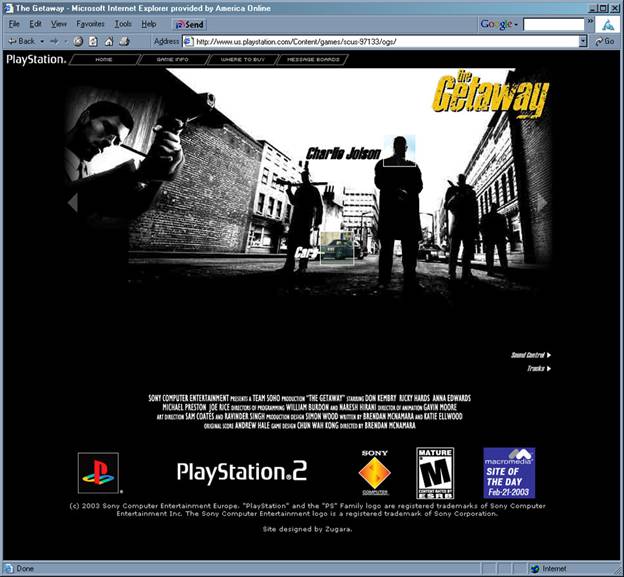Screen dimensions: 624x577
Task: Click the Done status bar text
Action: tap(25, 569)
